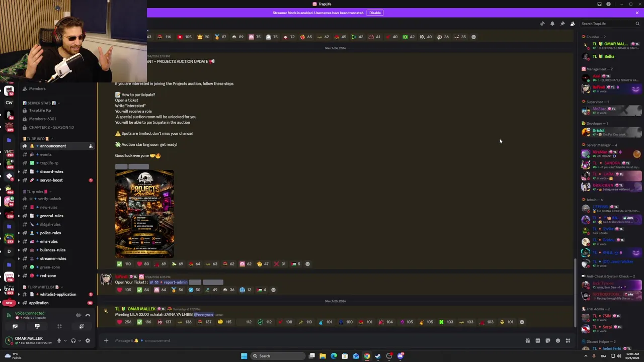Toggle the 110 checkmark reaction under poster
644x362 pixels.
[x=124, y=263]
